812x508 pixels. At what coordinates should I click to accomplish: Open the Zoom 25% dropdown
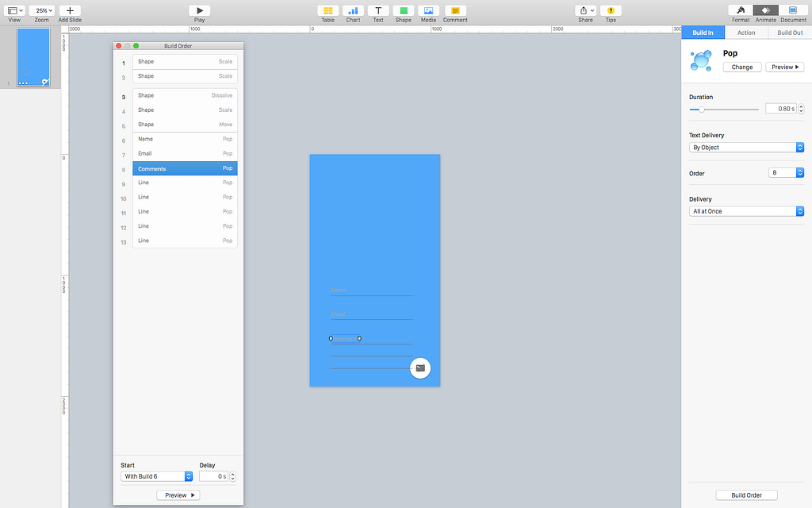pos(41,10)
